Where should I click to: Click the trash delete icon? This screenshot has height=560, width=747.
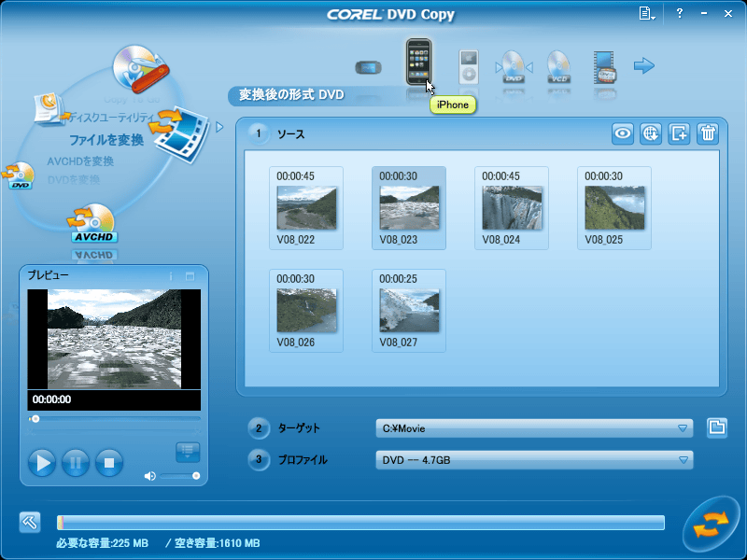point(708,133)
